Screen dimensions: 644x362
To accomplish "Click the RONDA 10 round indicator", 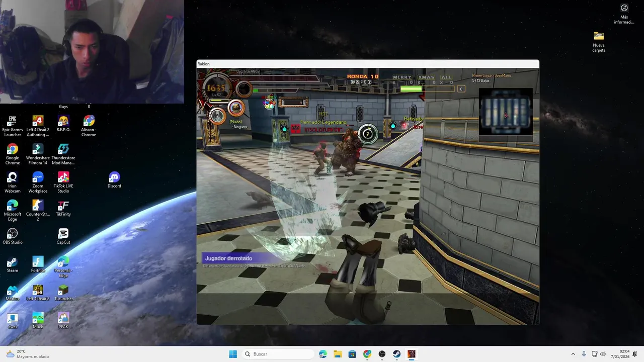I will click(363, 76).
